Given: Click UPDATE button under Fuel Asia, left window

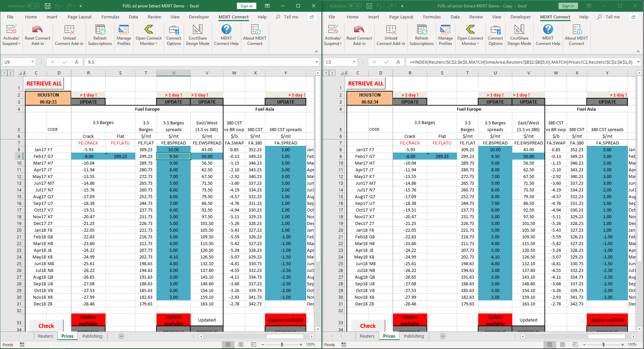Looking at the screenshot, I should [x=285, y=102].
